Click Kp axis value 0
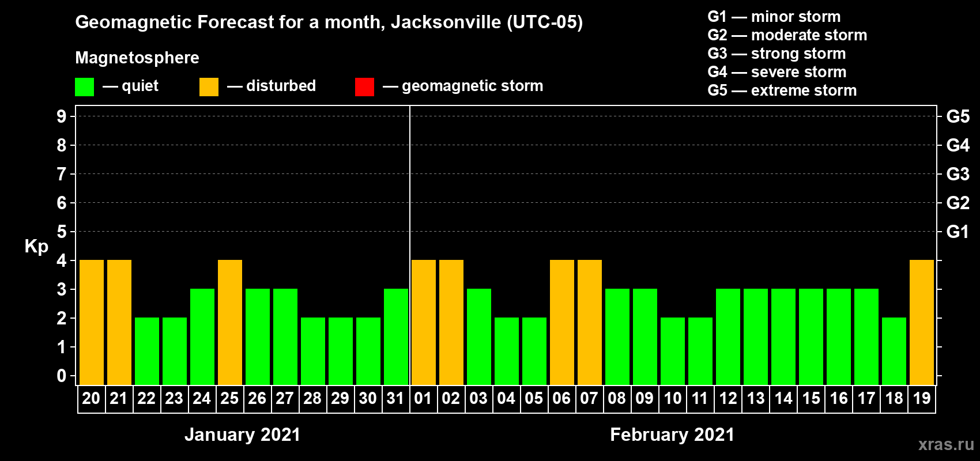This screenshot has width=980, height=461. (62, 376)
